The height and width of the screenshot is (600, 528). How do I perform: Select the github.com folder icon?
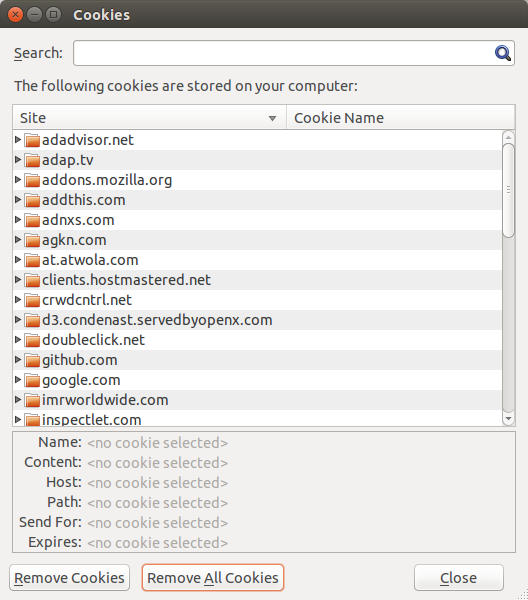(32, 360)
